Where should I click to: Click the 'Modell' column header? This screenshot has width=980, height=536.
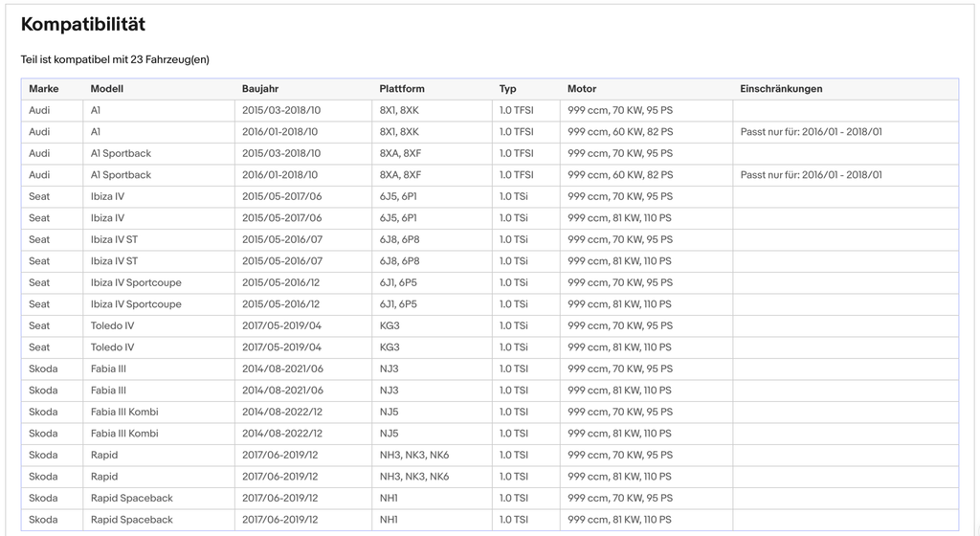coord(107,89)
